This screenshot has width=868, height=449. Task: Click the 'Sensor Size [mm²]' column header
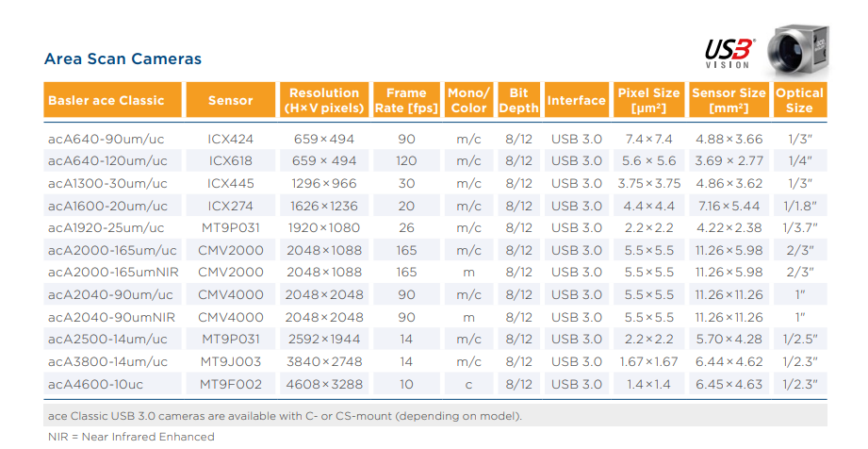pyautogui.click(x=729, y=100)
